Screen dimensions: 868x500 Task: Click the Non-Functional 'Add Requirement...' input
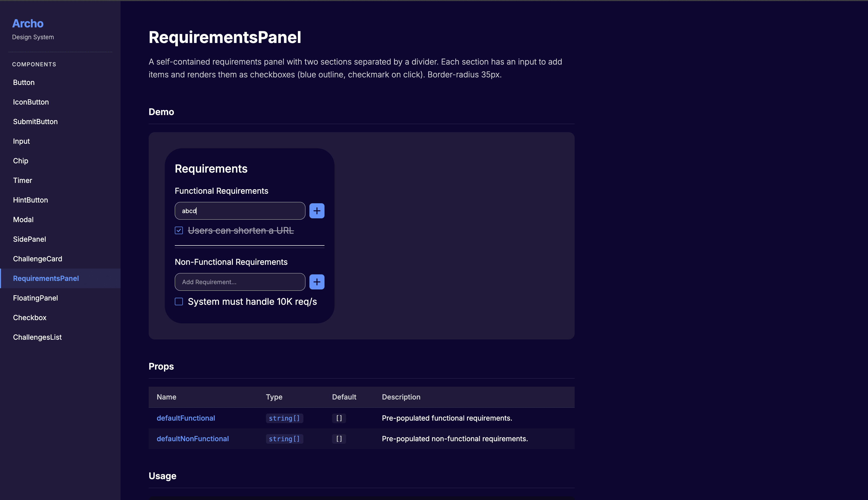(x=240, y=282)
